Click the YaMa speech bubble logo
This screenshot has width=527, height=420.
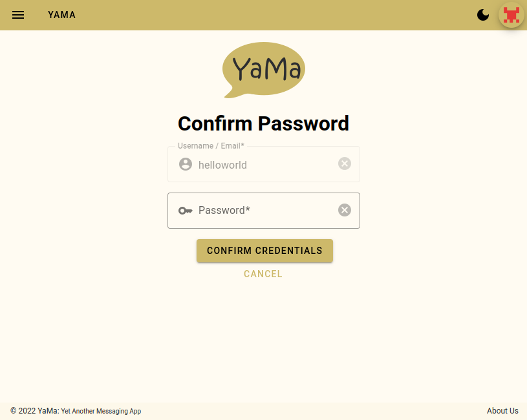263,70
